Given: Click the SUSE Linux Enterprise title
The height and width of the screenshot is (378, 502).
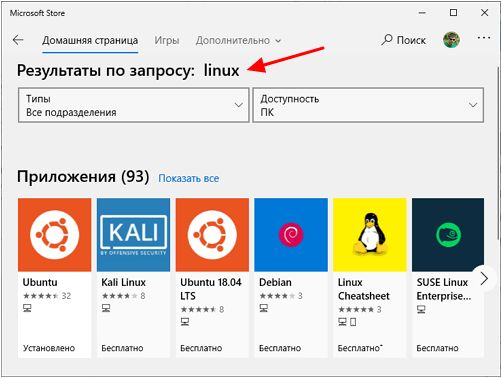Looking at the screenshot, I should (x=444, y=289).
